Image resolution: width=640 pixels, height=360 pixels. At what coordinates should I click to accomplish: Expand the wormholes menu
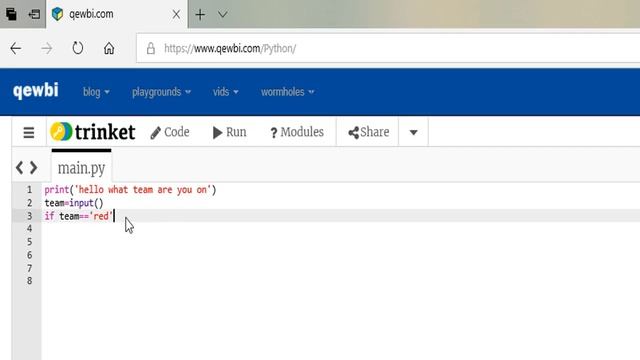[288, 92]
